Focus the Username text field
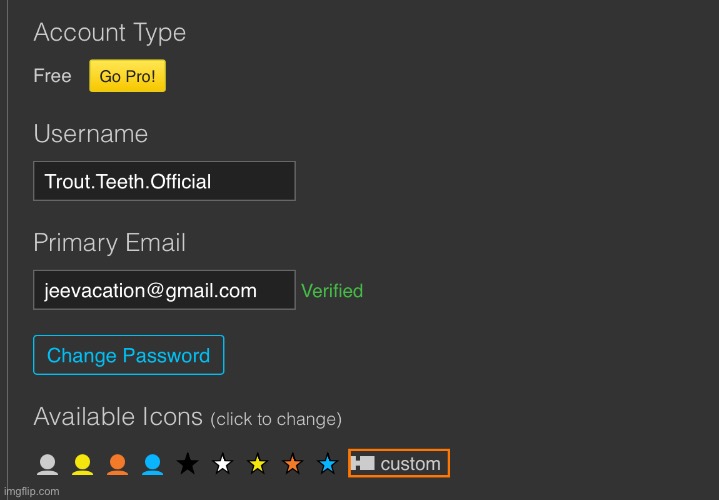 [164, 181]
